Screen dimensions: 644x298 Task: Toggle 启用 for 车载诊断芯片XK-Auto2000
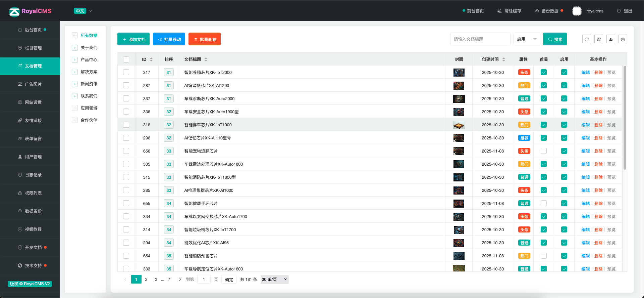pos(564,98)
